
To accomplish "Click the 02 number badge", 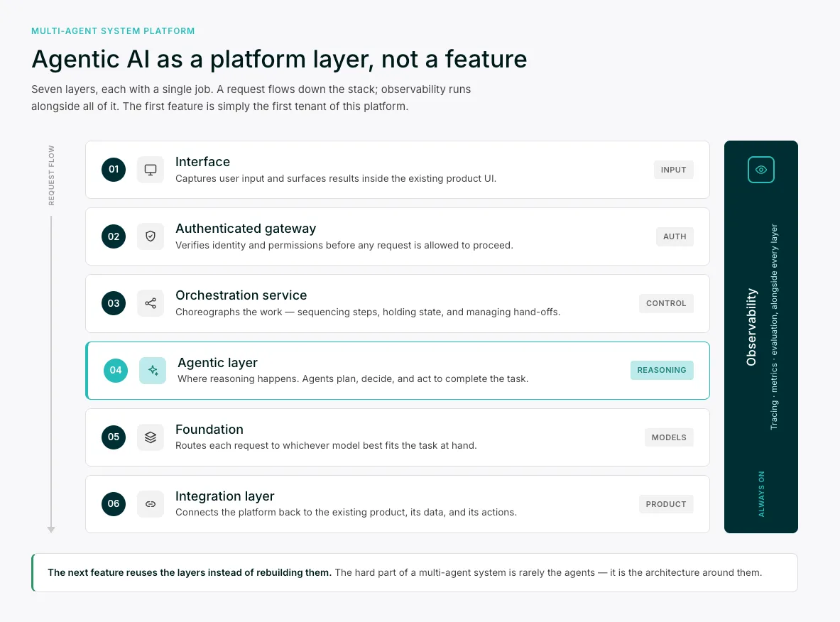I will [114, 236].
